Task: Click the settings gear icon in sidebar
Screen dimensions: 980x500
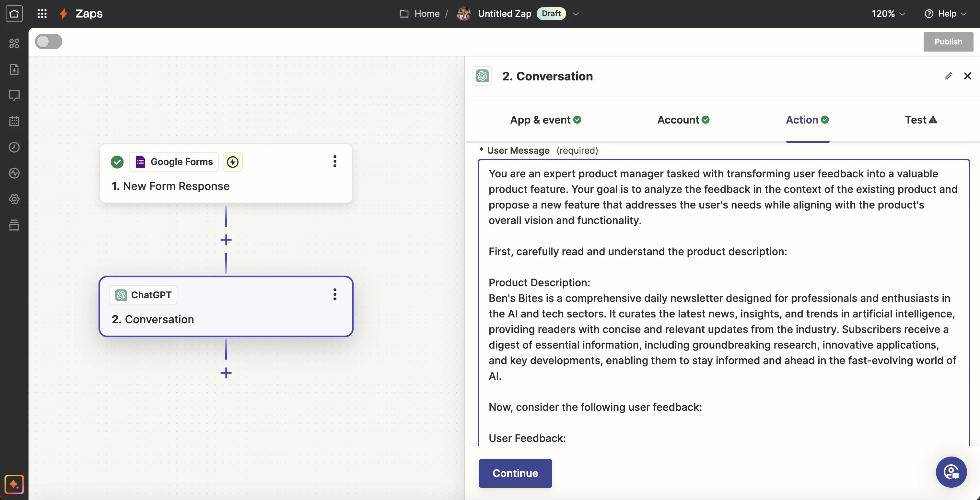Action: [x=14, y=199]
